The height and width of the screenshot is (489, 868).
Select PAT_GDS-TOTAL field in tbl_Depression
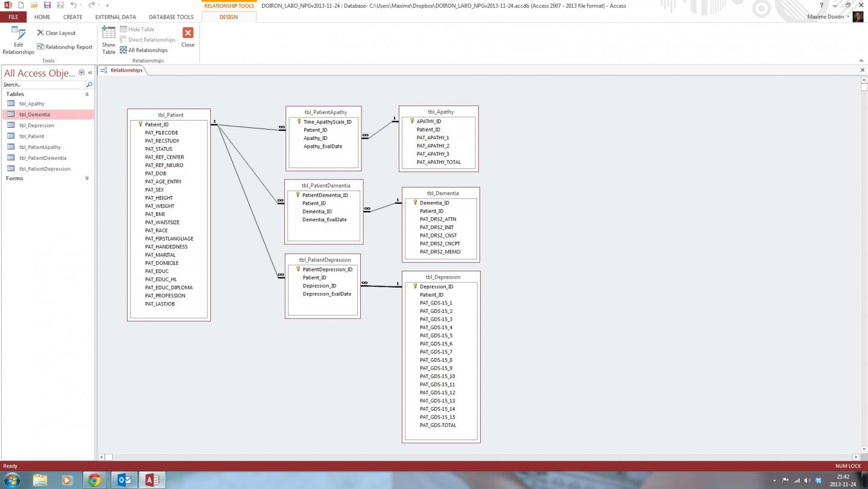click(438, 425)
